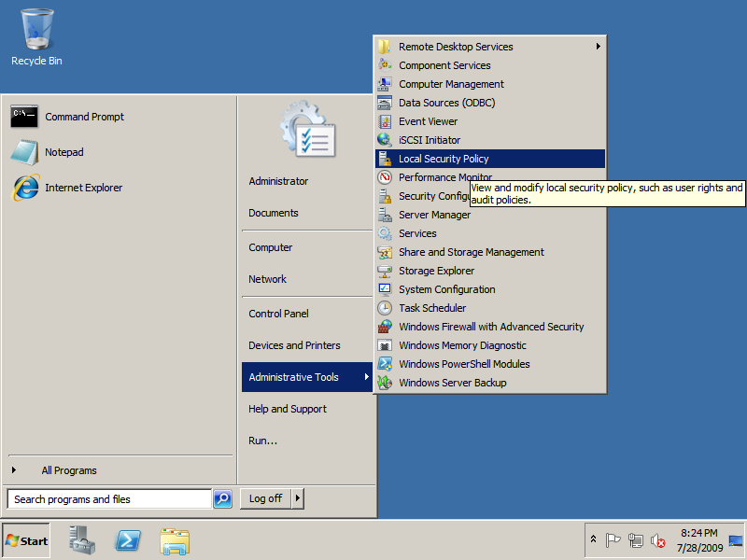747x560 pixels.
Task: Click the Log off button
Action: 266,498
